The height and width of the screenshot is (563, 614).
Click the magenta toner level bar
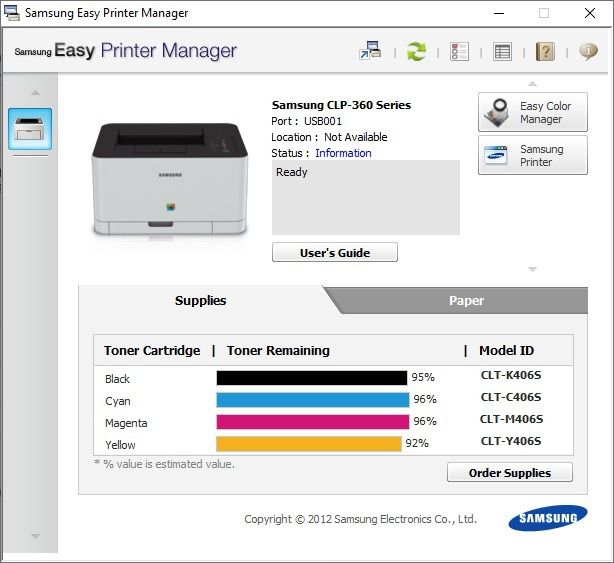313,422
